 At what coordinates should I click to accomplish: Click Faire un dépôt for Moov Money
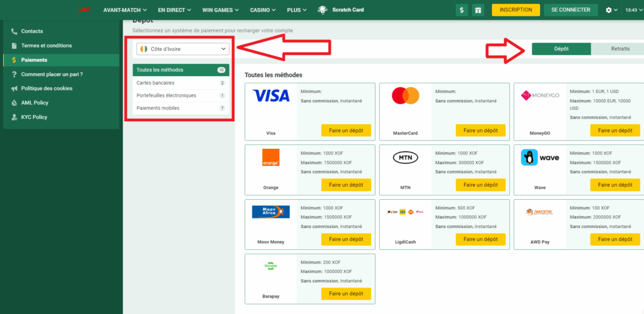click(x=347, y=239)
